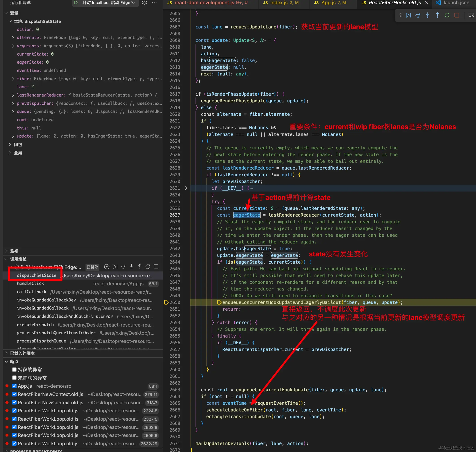Screen dimensions: 476x452
Task: Step into from call stack row
Action: click(x=131, y=267)
